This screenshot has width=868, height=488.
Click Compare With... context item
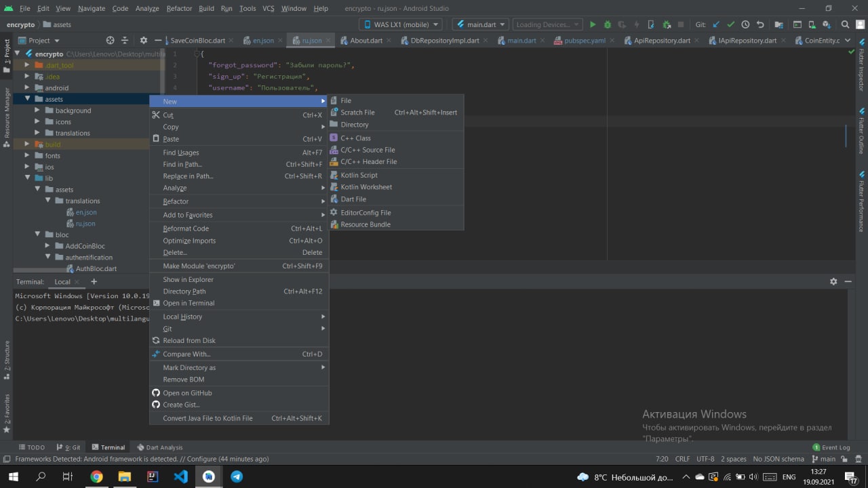239,354
